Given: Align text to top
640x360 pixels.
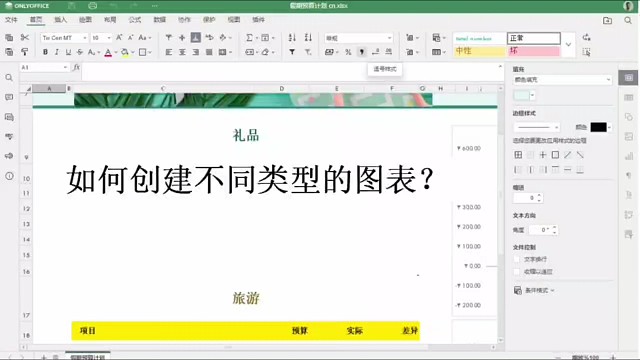Looking at the screenshot, I should point(169,38).
